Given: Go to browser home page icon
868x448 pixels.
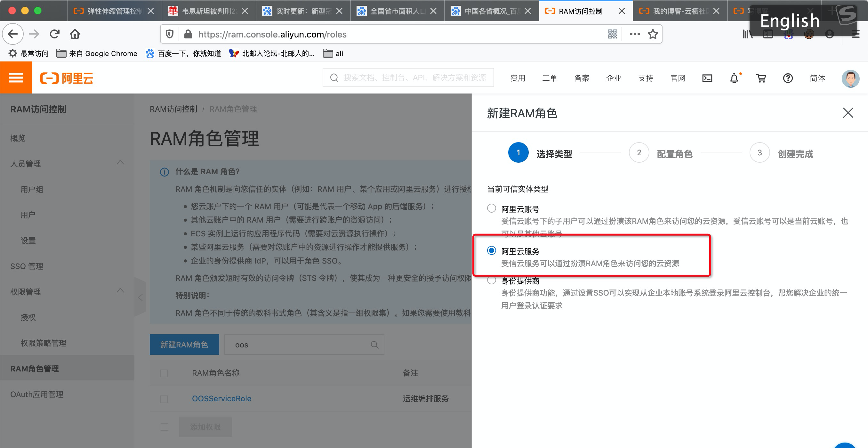Looking at the screenshot, I should [75, 34].
